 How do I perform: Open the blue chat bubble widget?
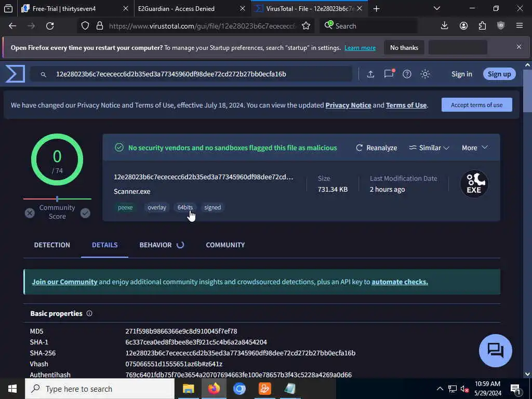(x=495, y=351)
